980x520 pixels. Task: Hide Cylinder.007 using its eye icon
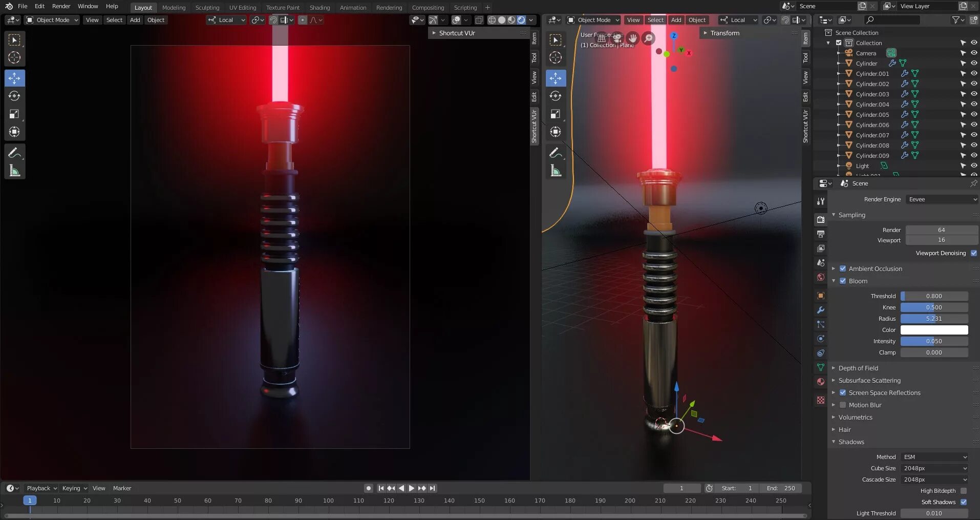coord(974,135)
